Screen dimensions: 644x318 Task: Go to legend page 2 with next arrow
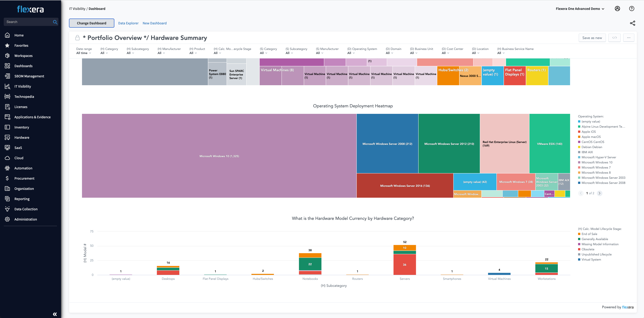(x=599, y=193)
